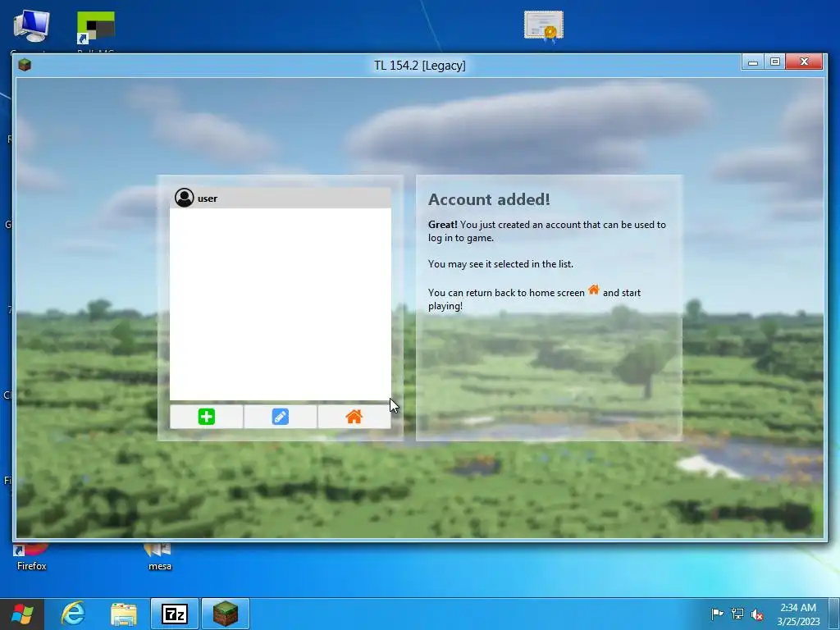Select the mesa desktop icon

(160, 557)
